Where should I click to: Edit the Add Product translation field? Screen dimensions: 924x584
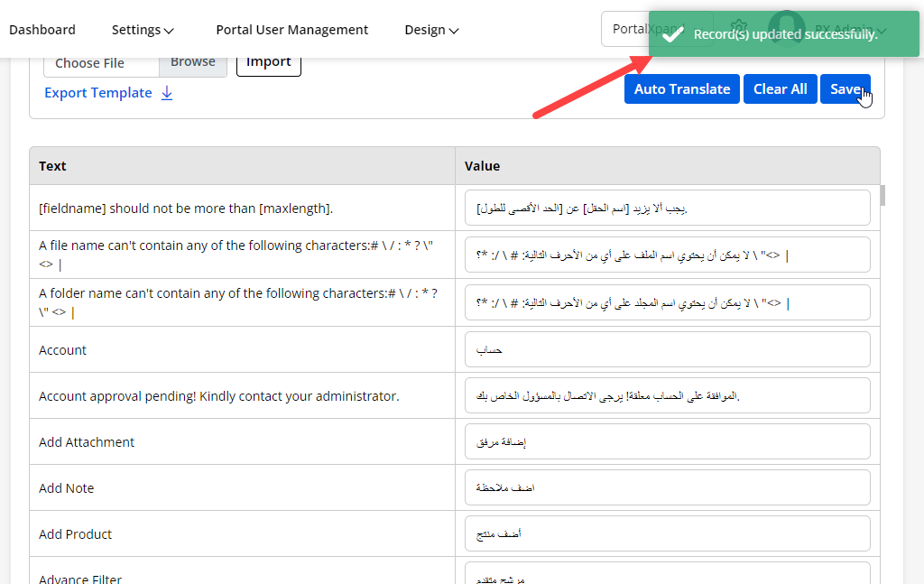pyautogui.click(x=667, y=534)
